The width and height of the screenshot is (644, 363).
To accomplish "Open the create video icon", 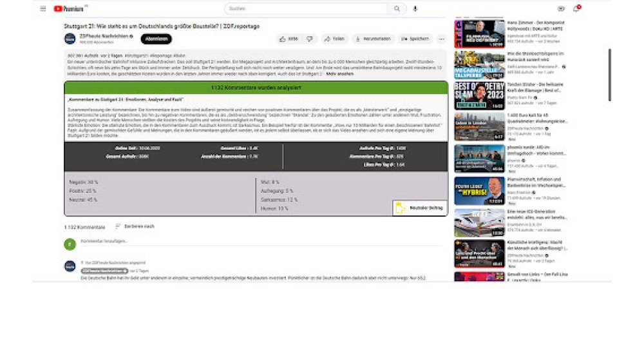I will click(x=561, y=8).
